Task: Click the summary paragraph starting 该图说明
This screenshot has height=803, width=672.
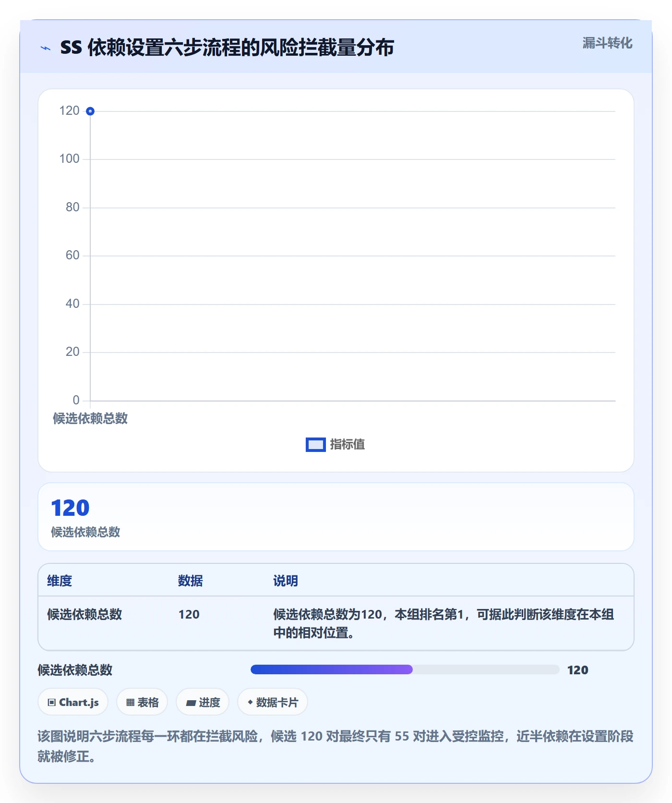Action: click(336, 746)
